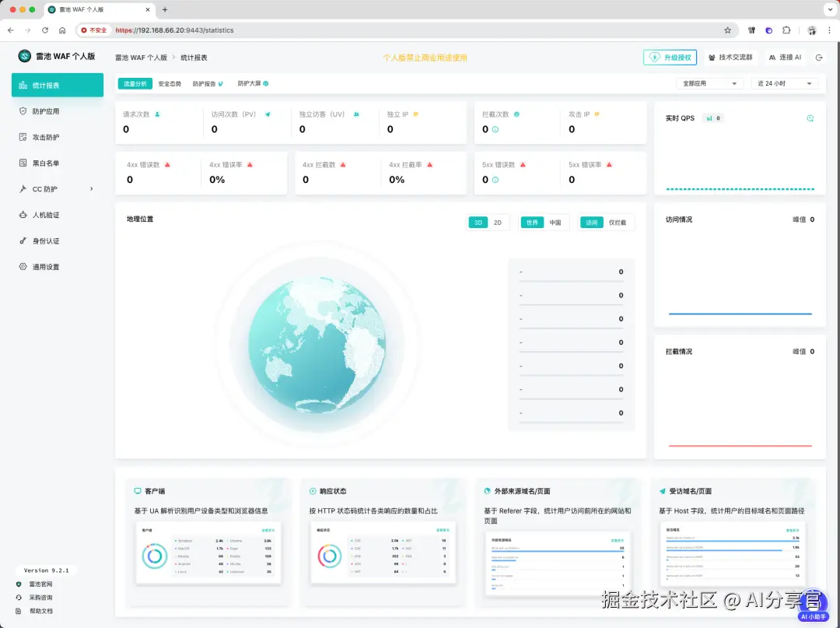840x628 pixels.
Task: Open the 防护大屏 tab
Action: pos(253,83)
